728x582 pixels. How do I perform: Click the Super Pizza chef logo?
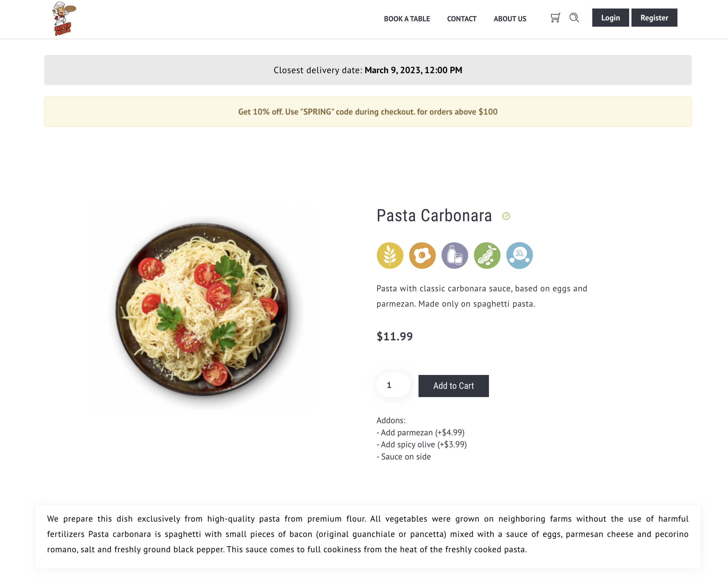(x=64, y=18)
